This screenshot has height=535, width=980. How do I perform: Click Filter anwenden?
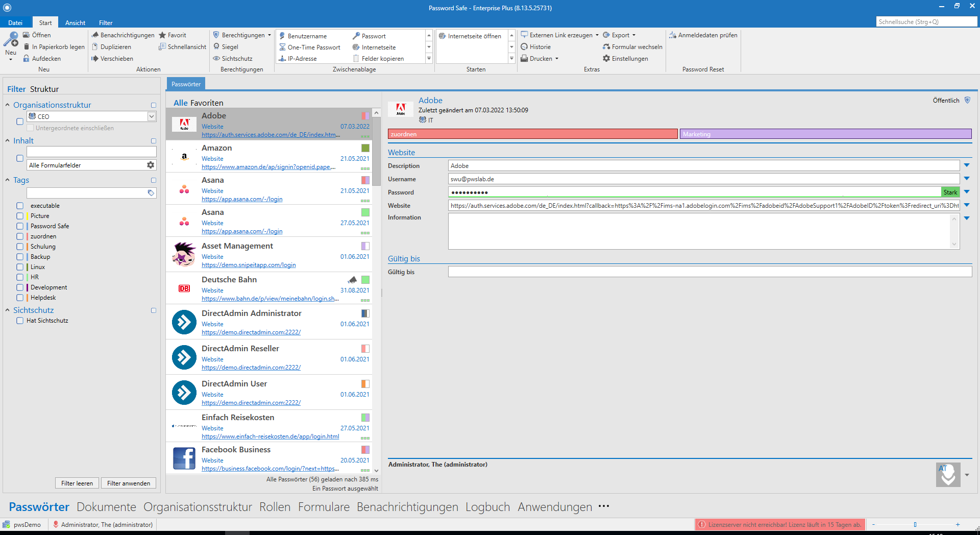(129, 483)
